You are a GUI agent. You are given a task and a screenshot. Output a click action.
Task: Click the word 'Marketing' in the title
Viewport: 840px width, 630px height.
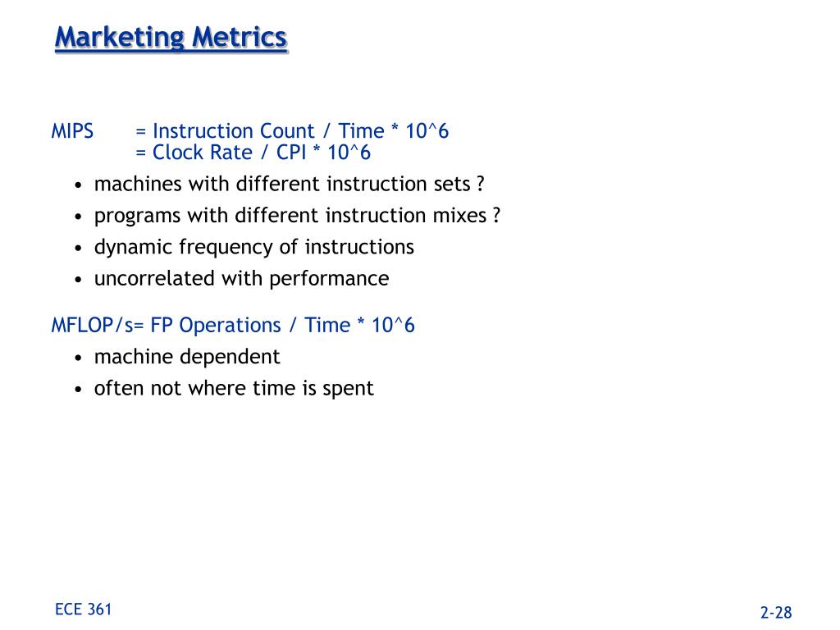point(120,39)
